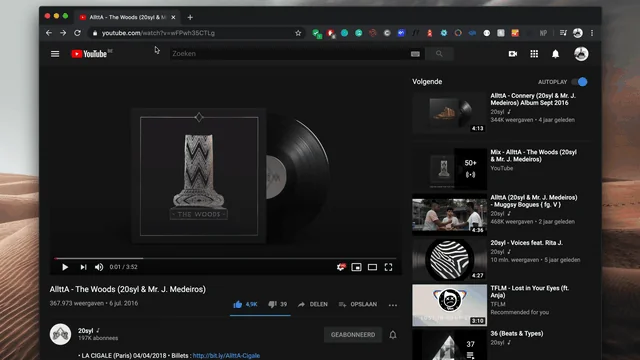Screen dimensions: 640x360
Task: Open the Chrome three-dot menu
Action: coord(592,33)
